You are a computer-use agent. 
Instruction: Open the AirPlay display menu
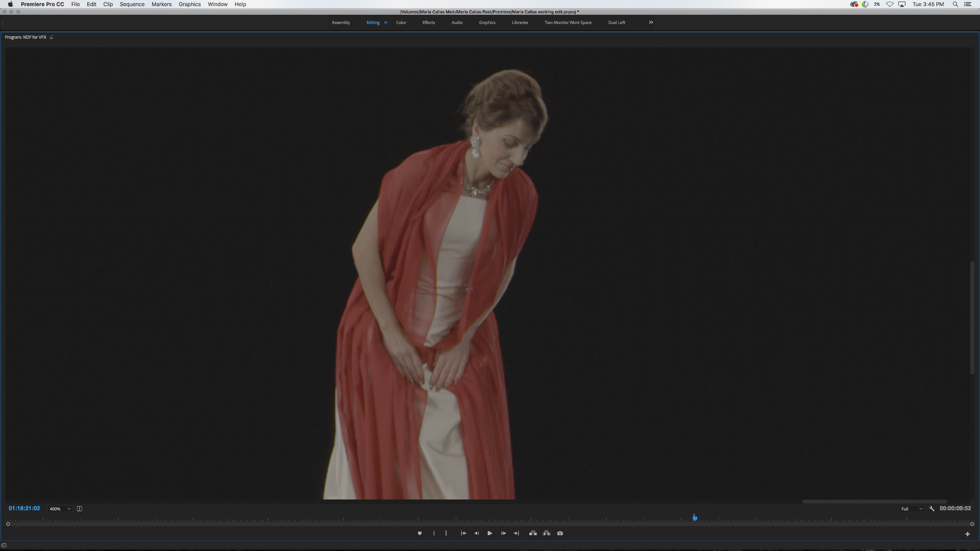pyautogui.click(x=902, y=4)
